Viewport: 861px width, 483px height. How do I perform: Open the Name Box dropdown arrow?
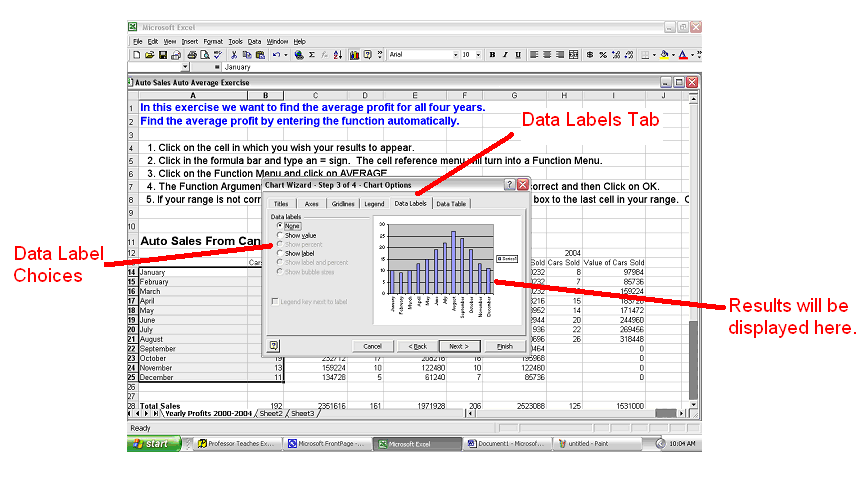185,67
